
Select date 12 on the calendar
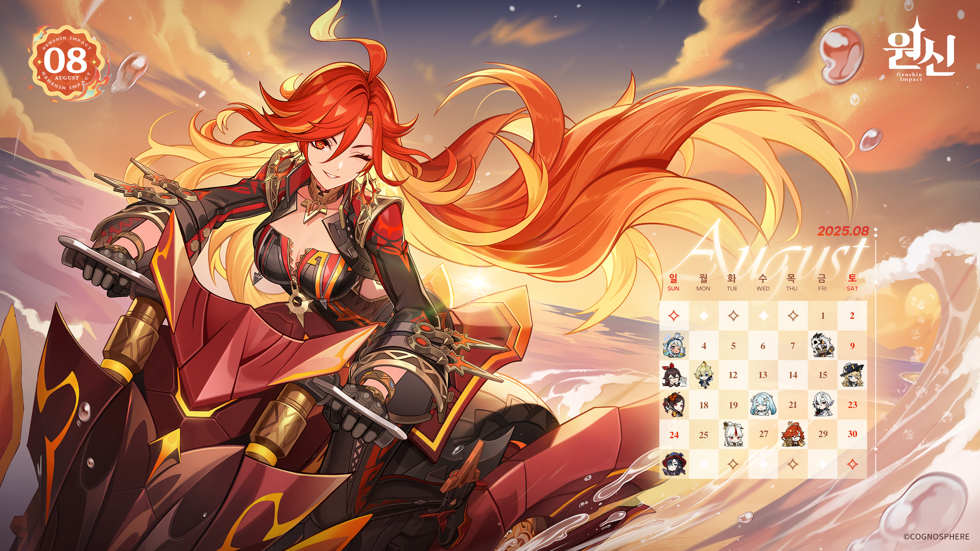click(733, 375)
